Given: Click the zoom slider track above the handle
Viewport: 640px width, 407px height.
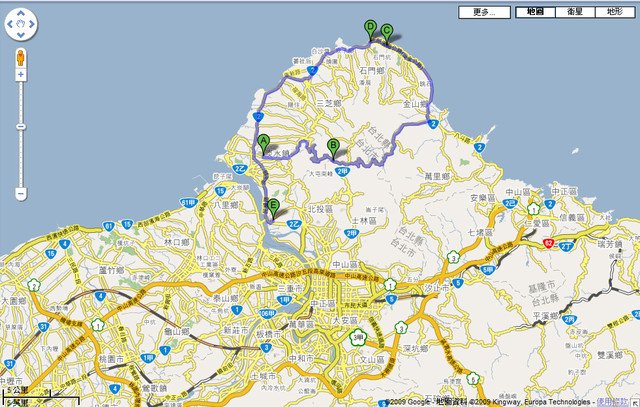Looking at the screenshot, I should click(x=21, y=102).
